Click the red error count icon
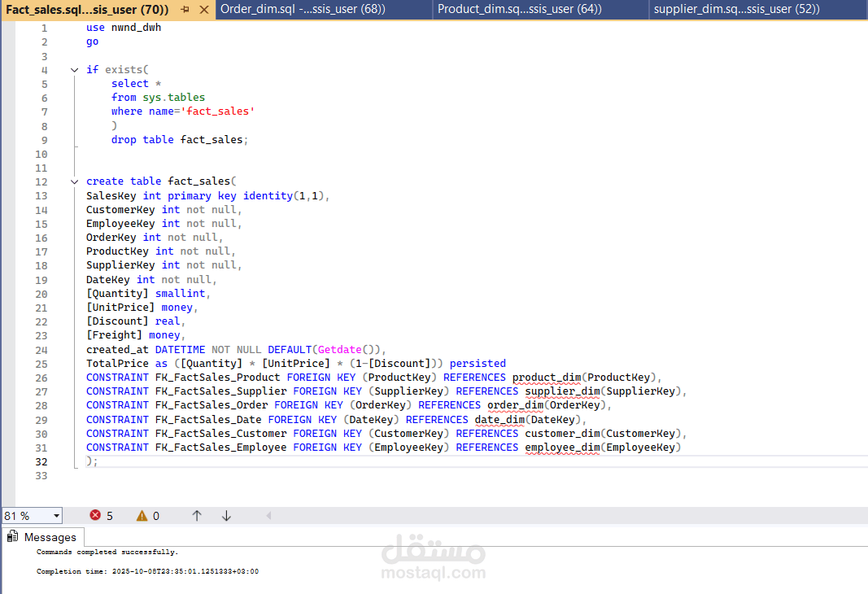 pyautogui.click(x=95, y=515)
